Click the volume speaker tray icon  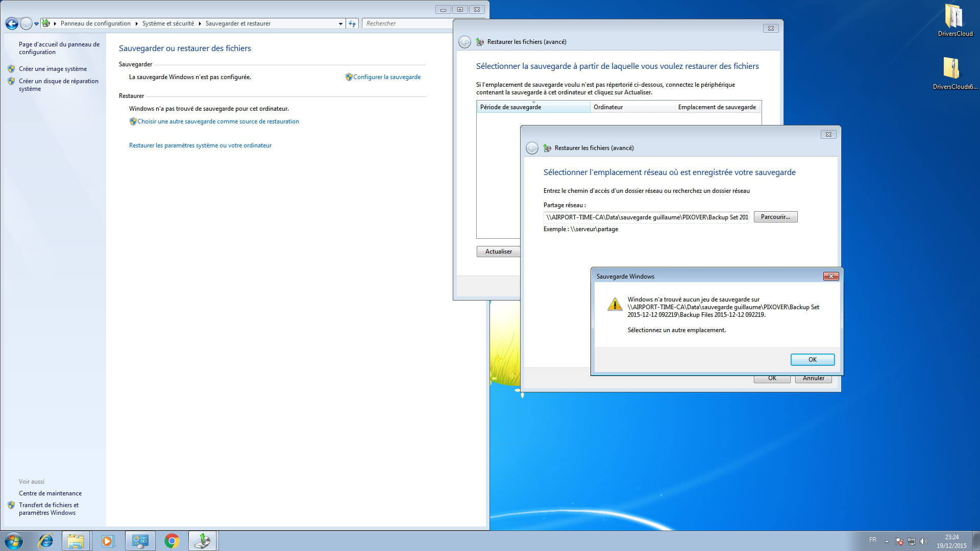point(923,541)
